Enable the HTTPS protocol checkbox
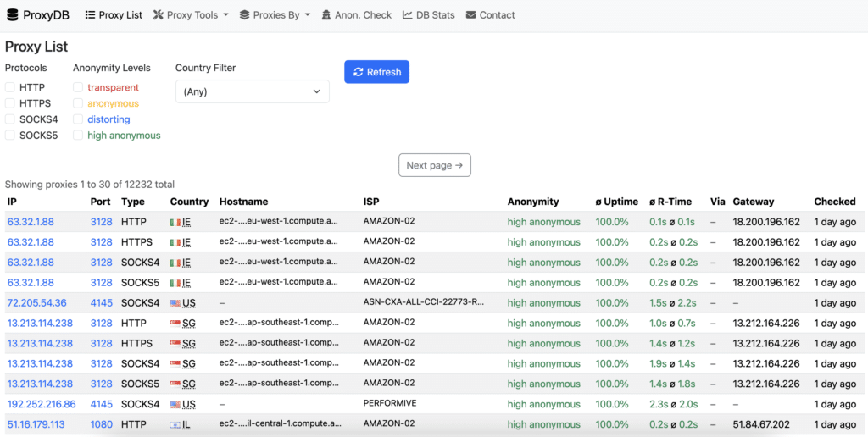The image size is (868, 437). tap(10, 103)
